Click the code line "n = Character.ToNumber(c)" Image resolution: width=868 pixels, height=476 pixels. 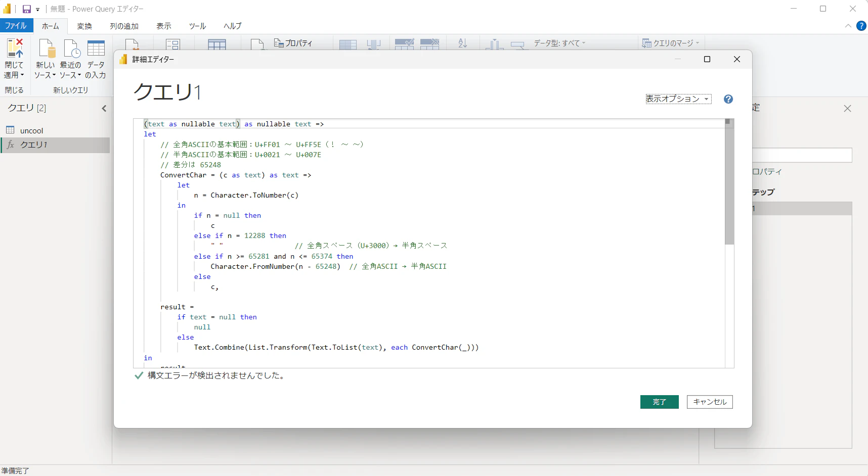point(246,195)
